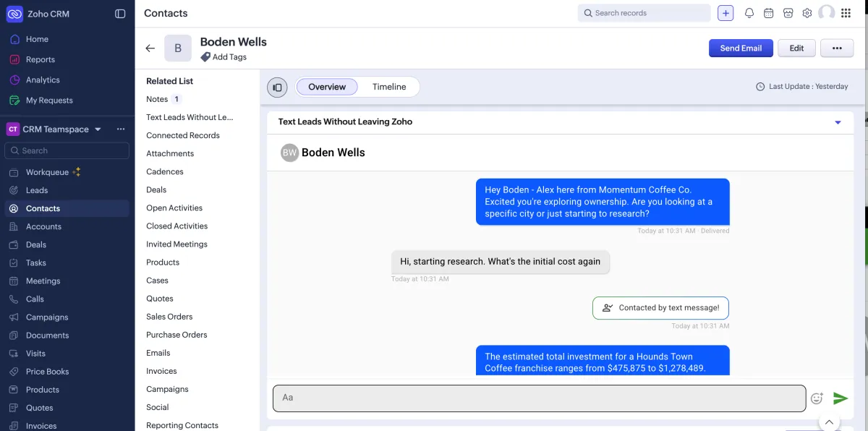Open the more actions ellipsis menu
This screenshot has width=868, height=431.
(x=837, y=48)
